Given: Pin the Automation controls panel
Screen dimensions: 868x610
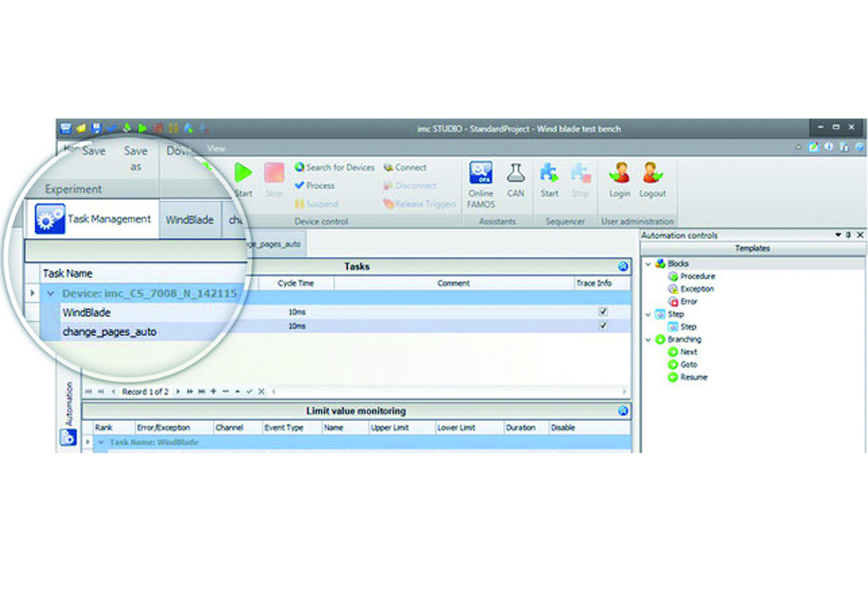Looking at the screenshot, I should click(x=848, y=235).
